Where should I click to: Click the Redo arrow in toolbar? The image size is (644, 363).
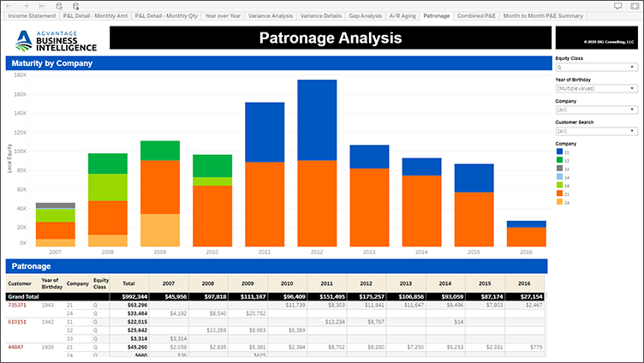(27, 5)
